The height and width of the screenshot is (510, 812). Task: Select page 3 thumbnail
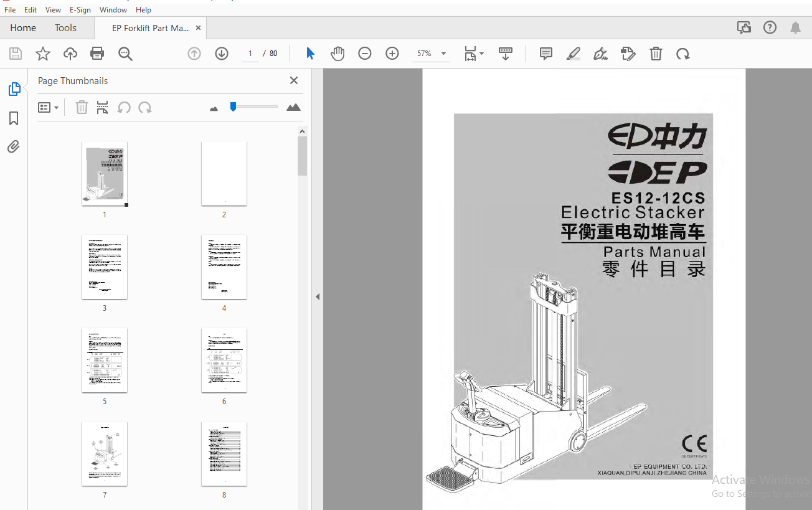tap(105, 267)
